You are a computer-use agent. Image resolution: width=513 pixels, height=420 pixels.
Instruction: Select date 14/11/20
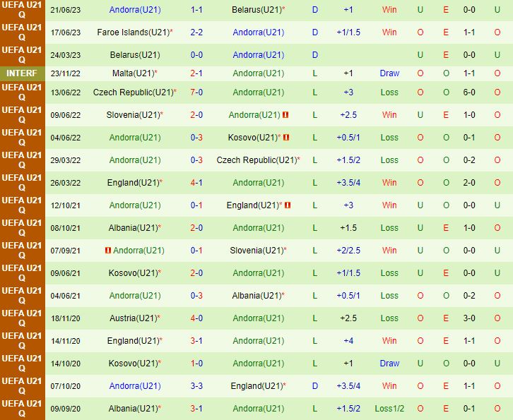coord(66,340)
